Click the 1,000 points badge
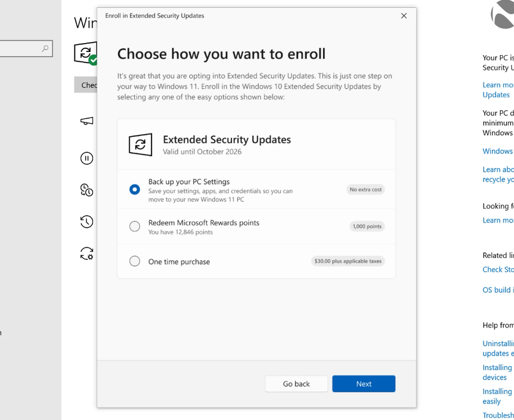 367,226
